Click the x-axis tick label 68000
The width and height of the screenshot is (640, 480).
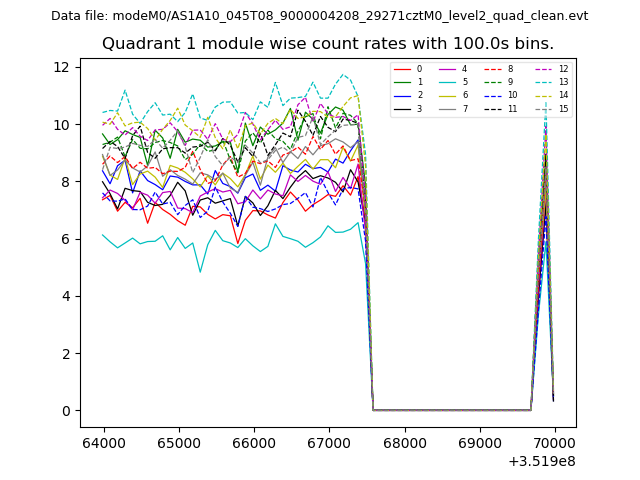pyautogui.click(x=404, y=443)
